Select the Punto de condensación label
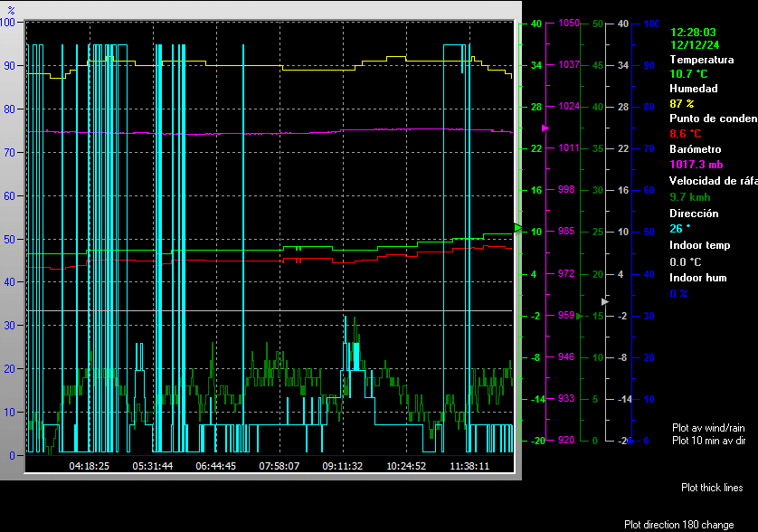758x532 pixels. [x=713, y=119]
